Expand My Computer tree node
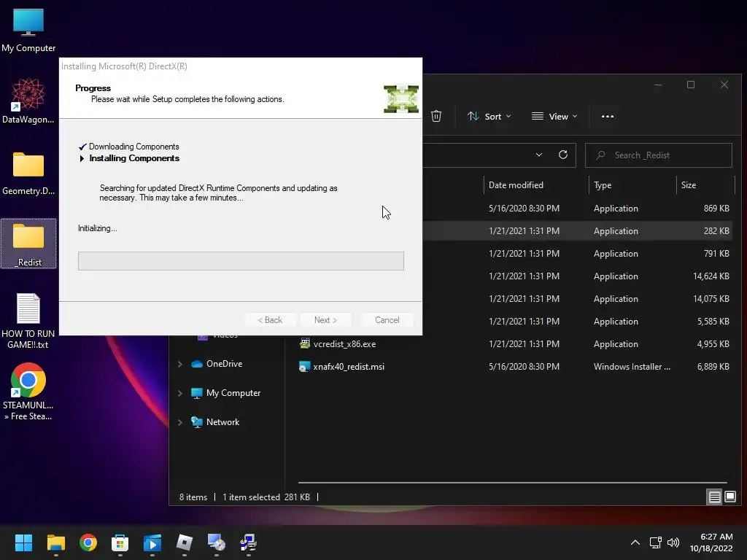The image size is (747, 560). [x=180, y=393]
